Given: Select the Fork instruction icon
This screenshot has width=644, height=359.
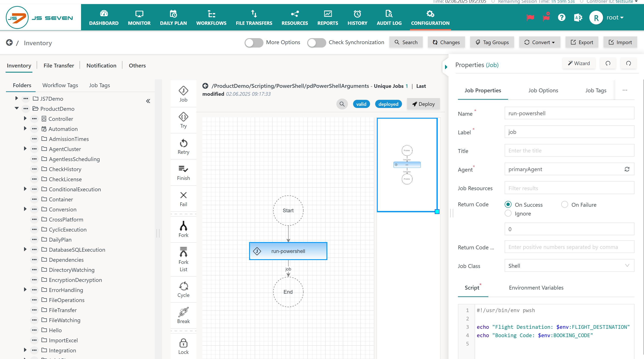Looking at the screenshot, I should (183, 226).
